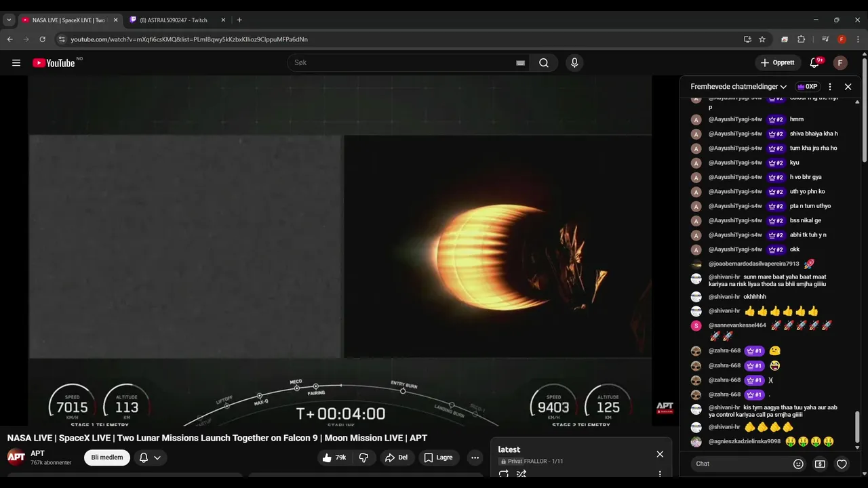Reload the current page

(x=43, y=39)
